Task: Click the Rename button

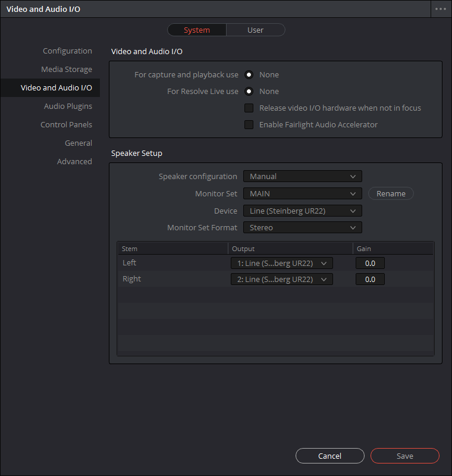Action: [x=391, y=194]
